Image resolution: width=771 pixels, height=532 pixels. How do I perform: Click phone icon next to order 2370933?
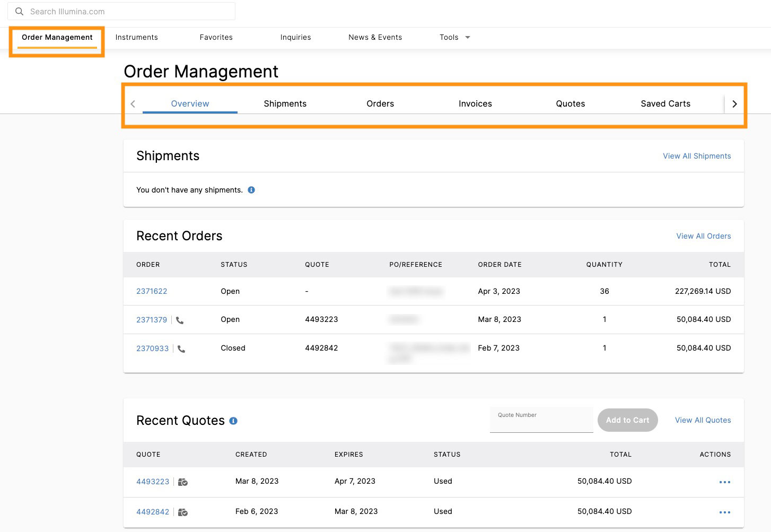(x=181, y=349)
